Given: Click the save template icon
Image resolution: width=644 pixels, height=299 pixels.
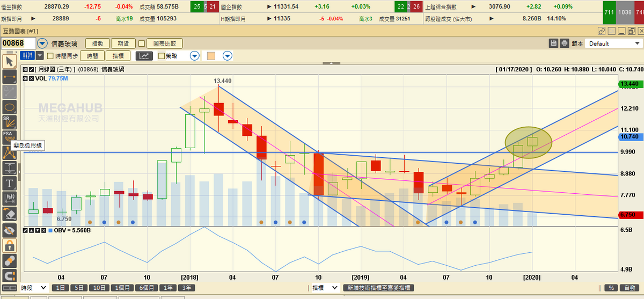Looking at the screenshot, I should [x=554, y=43].
